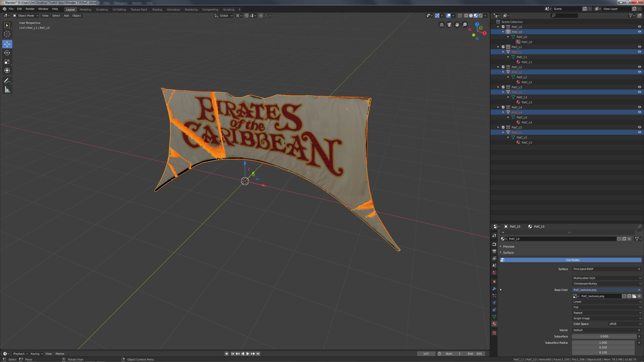Switch to the Modeling workspace tab

click(85, 10)
